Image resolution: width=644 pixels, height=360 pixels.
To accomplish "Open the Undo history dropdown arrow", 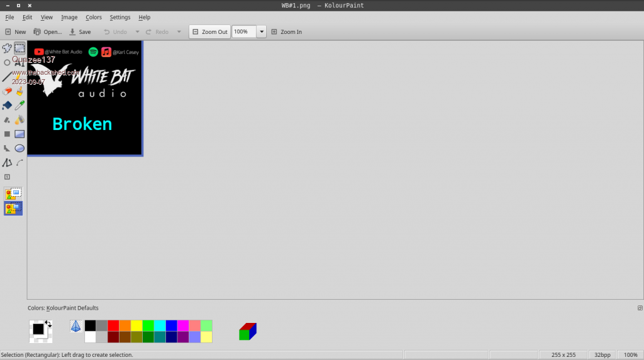I will (x=137, y=32).
